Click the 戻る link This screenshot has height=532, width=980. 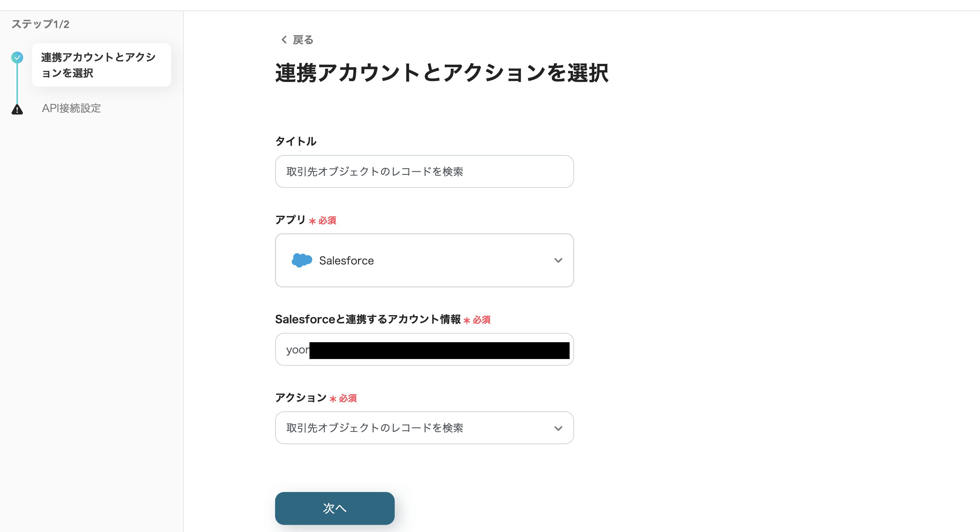[302, 40]
